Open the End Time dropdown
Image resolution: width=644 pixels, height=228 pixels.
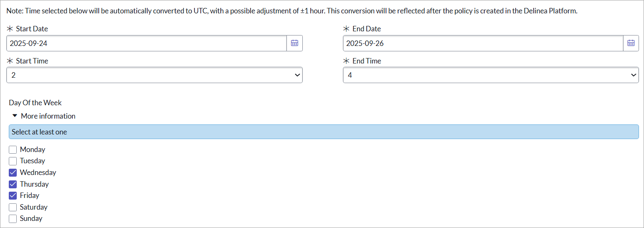pyautogui.click(x=491, y=75)
